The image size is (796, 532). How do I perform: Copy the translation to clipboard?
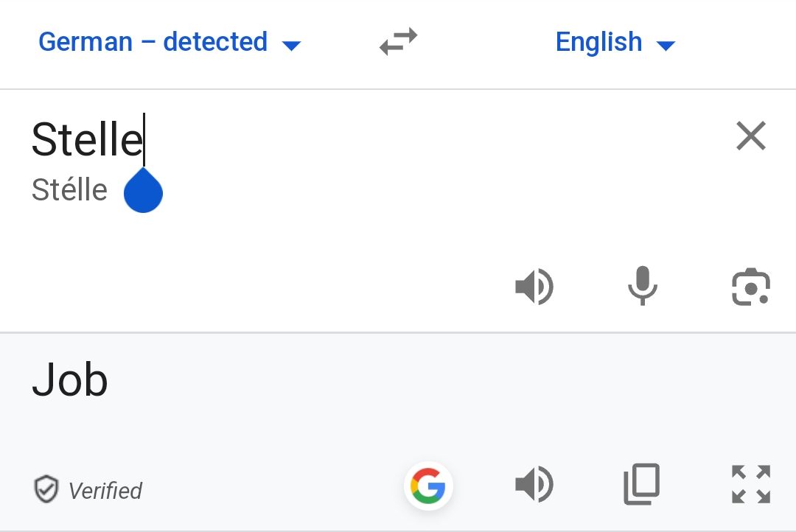click(x=641, y=485)
